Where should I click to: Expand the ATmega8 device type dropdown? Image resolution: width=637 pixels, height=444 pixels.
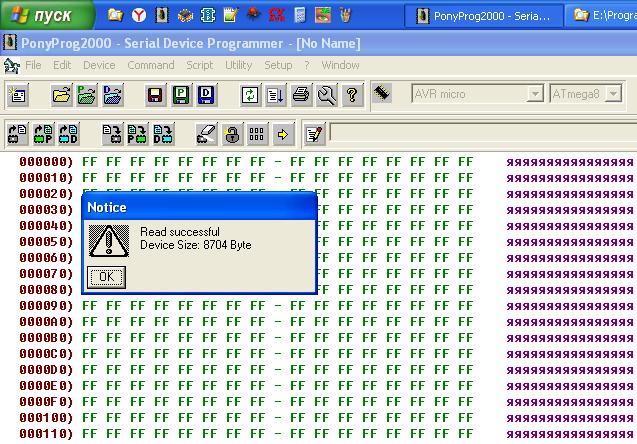[x=592, y=94]
